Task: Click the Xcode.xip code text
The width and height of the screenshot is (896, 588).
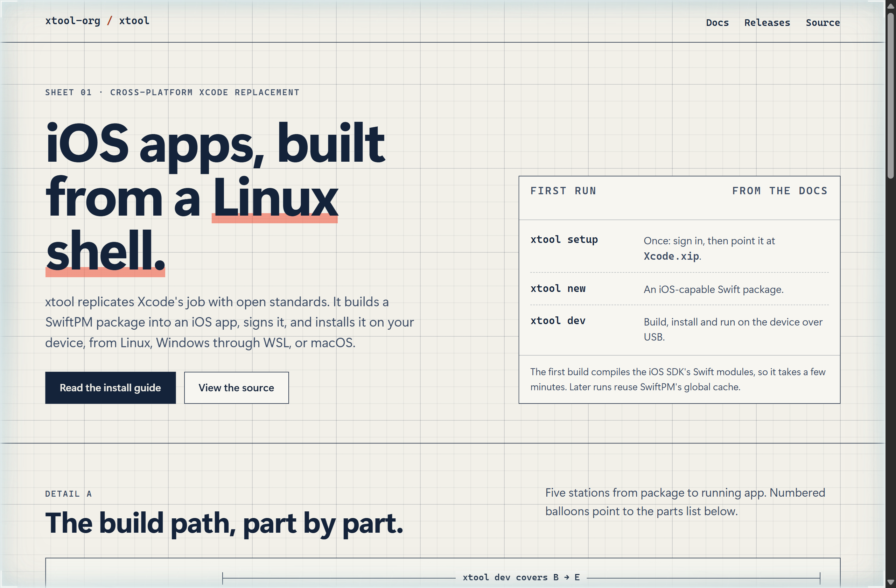Action: pyautogui.click(x=671, y=256)
